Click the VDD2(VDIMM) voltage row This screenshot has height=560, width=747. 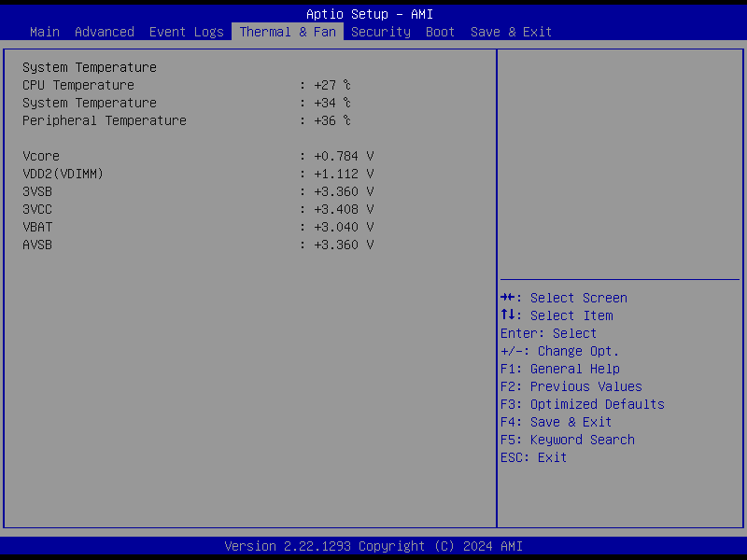pyautogui.click(x=63, y=174)
